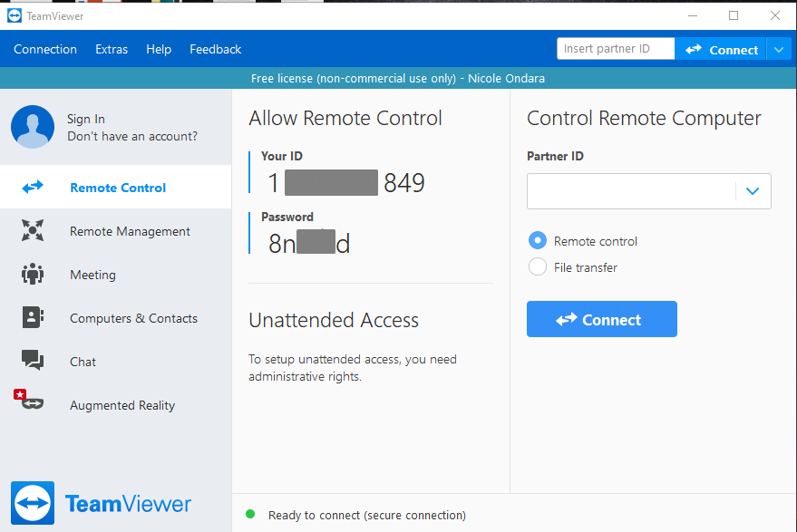This screenshot has width=797, height=532.
Task: Open the Remote Management section
Action: click(129, 231)
